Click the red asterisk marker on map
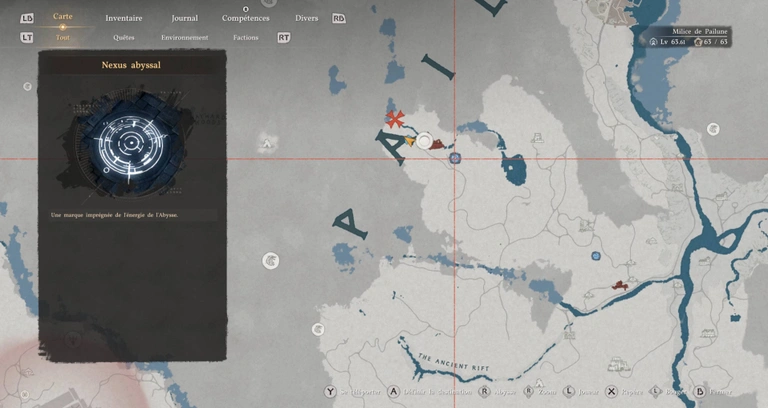768x408 pixels. [395, 119]
